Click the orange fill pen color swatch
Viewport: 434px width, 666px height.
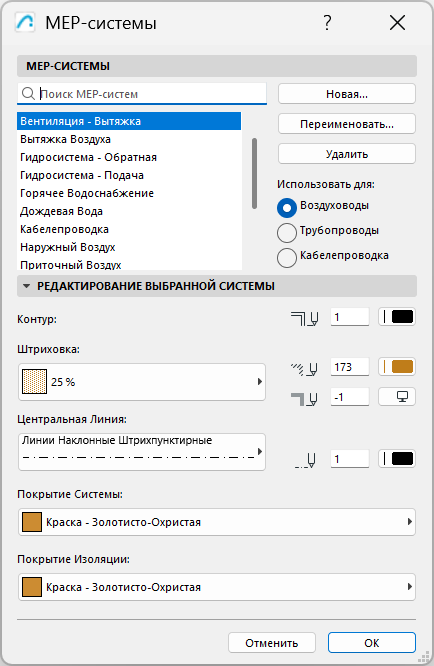point(397,367)
